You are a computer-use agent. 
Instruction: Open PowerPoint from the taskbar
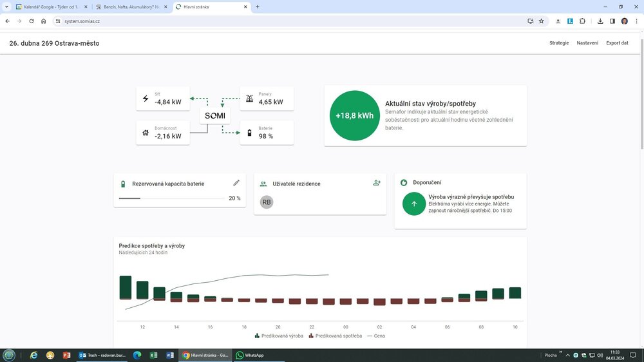(x=66, y=355)
